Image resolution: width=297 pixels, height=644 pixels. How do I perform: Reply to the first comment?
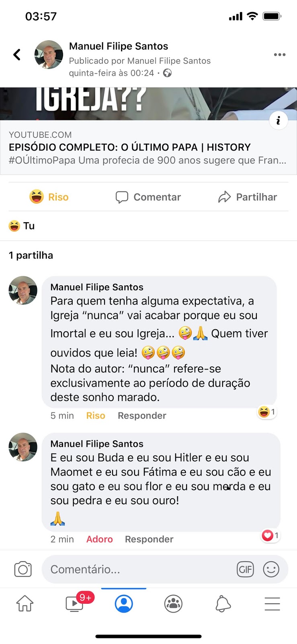pyautogui.click(x=142, y=416)
